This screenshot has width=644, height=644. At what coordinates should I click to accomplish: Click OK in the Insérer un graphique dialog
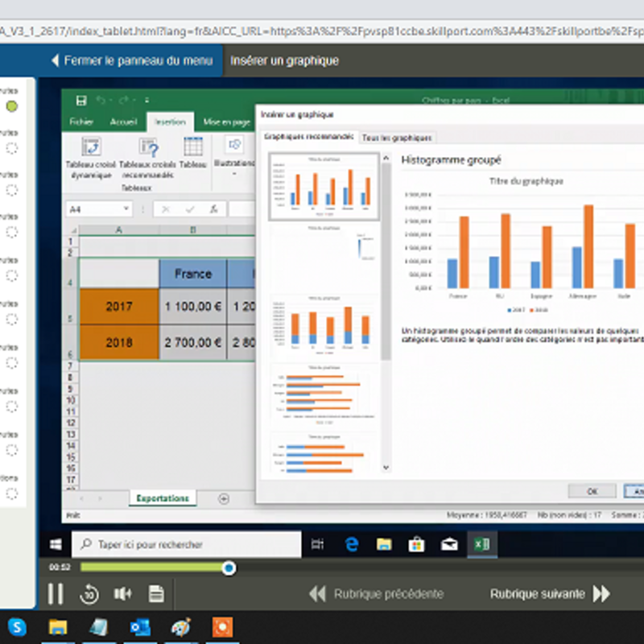(592, 491)
